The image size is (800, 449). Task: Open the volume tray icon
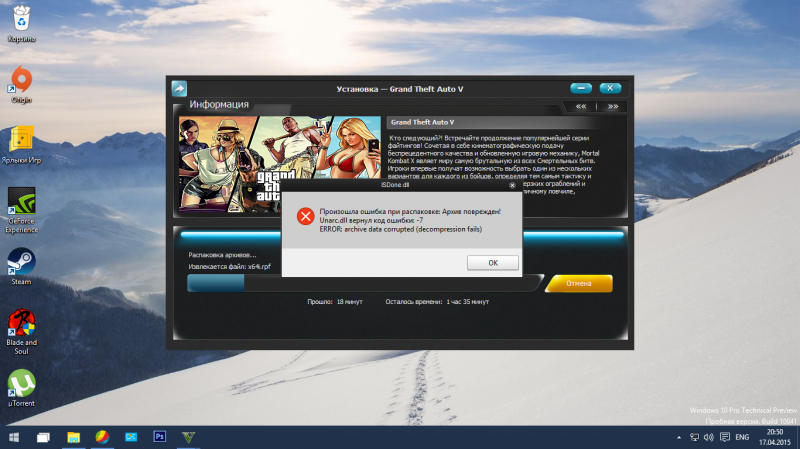point(709,437)
